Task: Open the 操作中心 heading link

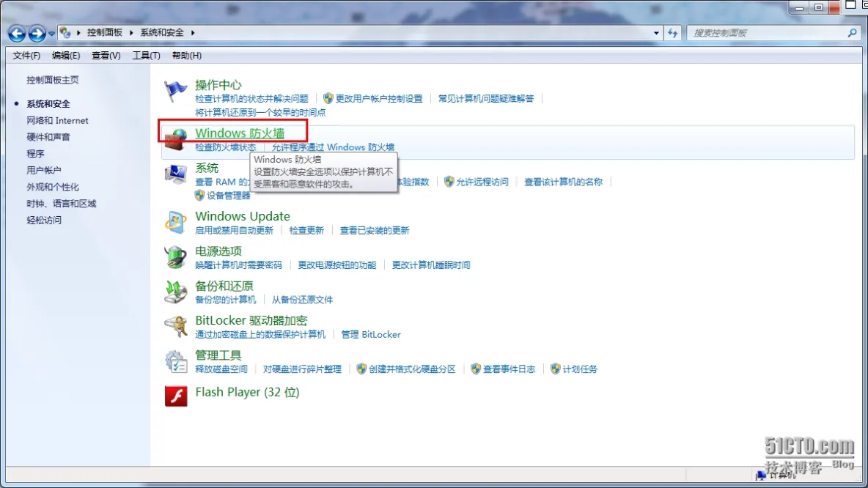Action: click(218, 85)
